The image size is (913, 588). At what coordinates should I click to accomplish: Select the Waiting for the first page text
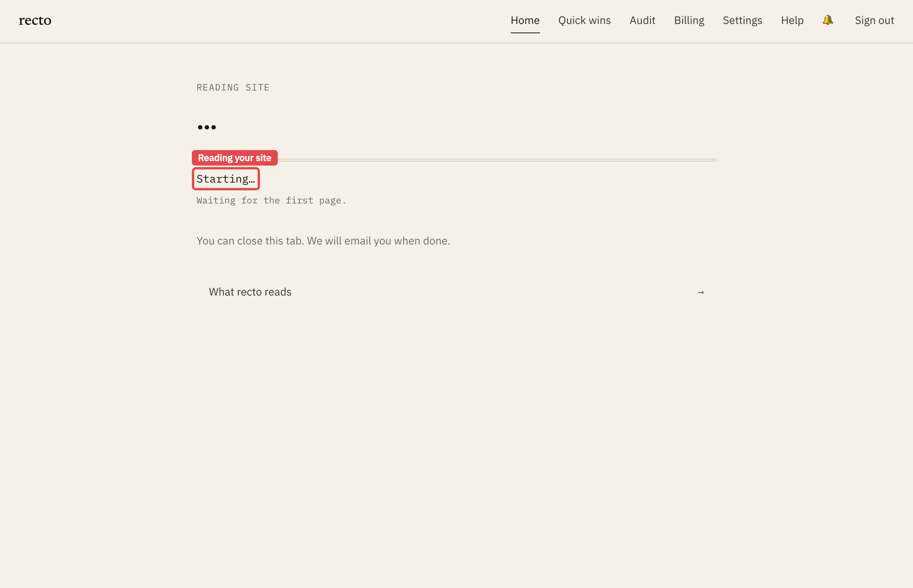[271, 200]
